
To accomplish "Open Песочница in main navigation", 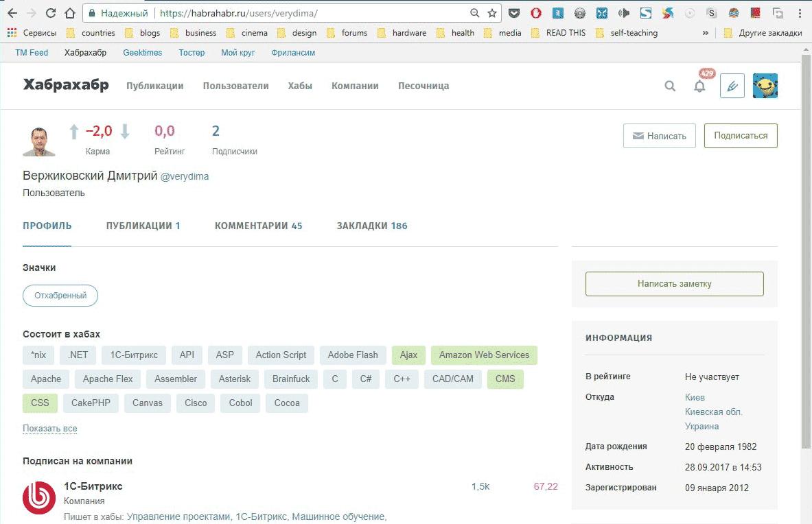I will pyautogui.click(x=423, y=86).
